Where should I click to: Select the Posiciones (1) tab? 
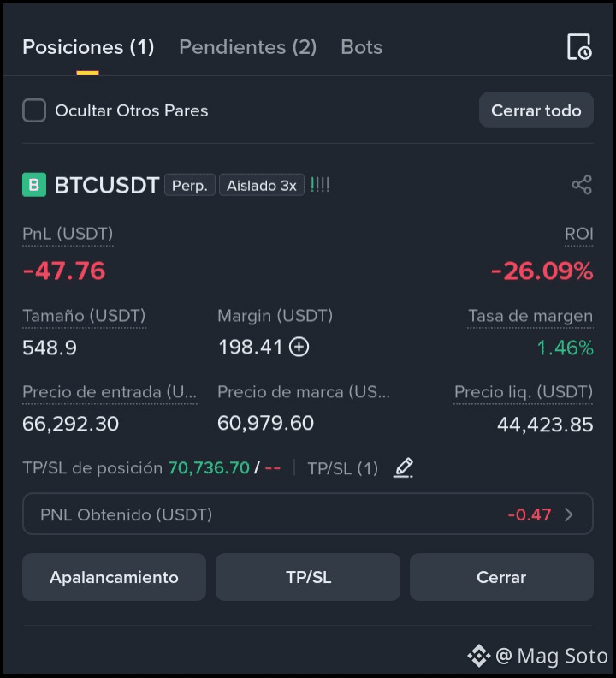point(88,47)
